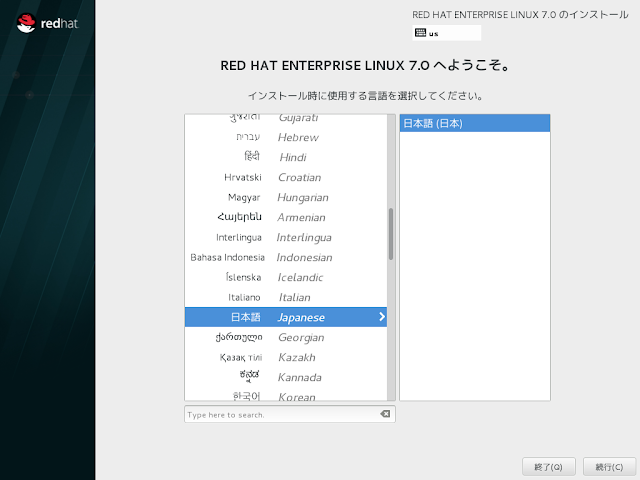Open the us keyboard layout indicator

point(447,33)
